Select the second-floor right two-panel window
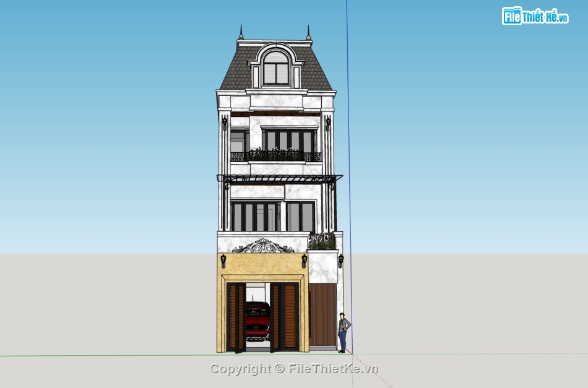This screenshot has height=388, width=588. (300, 217)
